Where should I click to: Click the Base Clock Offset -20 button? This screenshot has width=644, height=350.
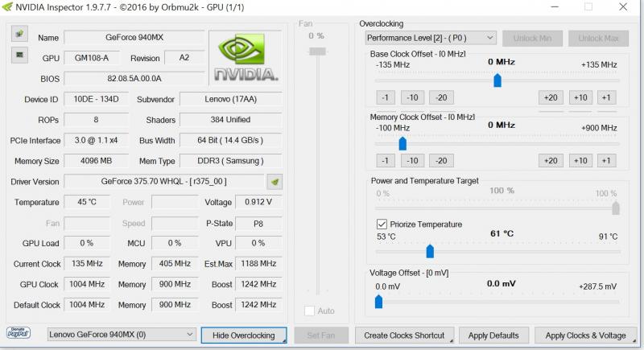(441, 97)
